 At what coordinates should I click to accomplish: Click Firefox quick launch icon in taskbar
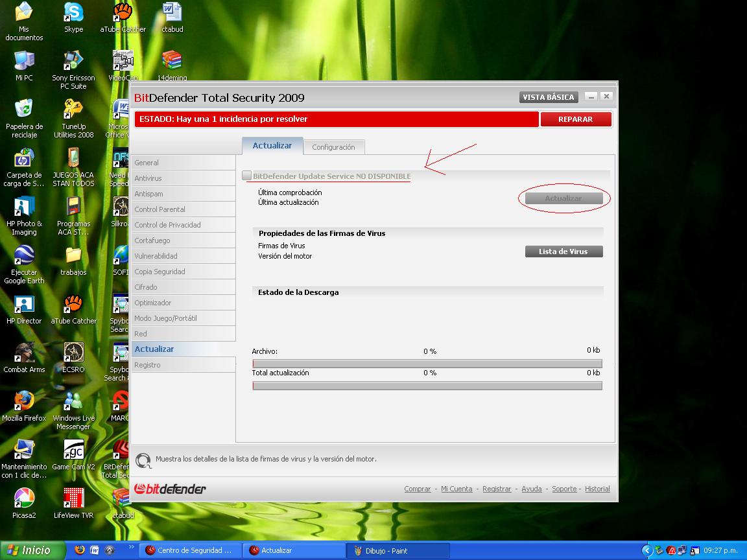80,550
